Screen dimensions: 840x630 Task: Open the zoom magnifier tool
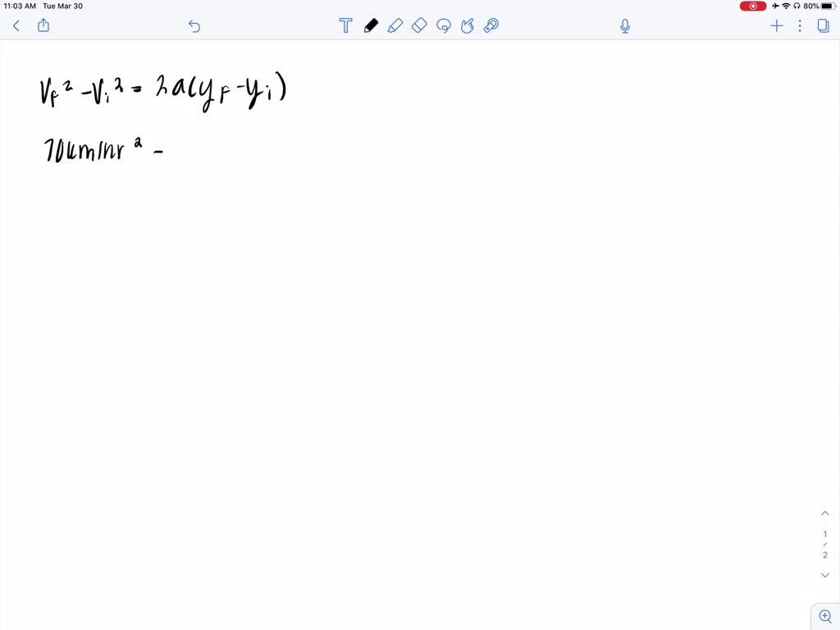[825, 617]
